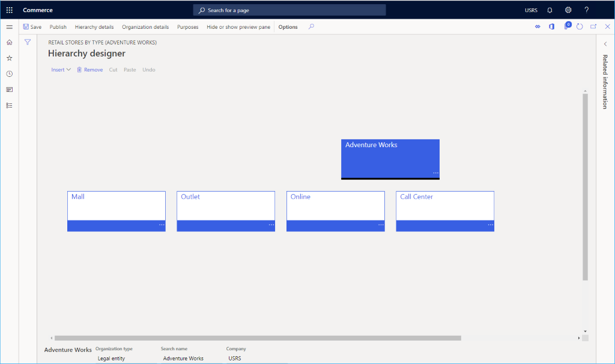615x364 pixels.
Task: Select the Online hierarchy node
Action: (x=335, y=211)
